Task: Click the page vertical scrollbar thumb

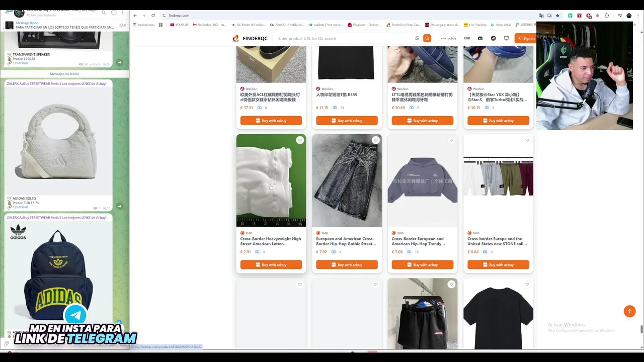Action: (641, 329)
